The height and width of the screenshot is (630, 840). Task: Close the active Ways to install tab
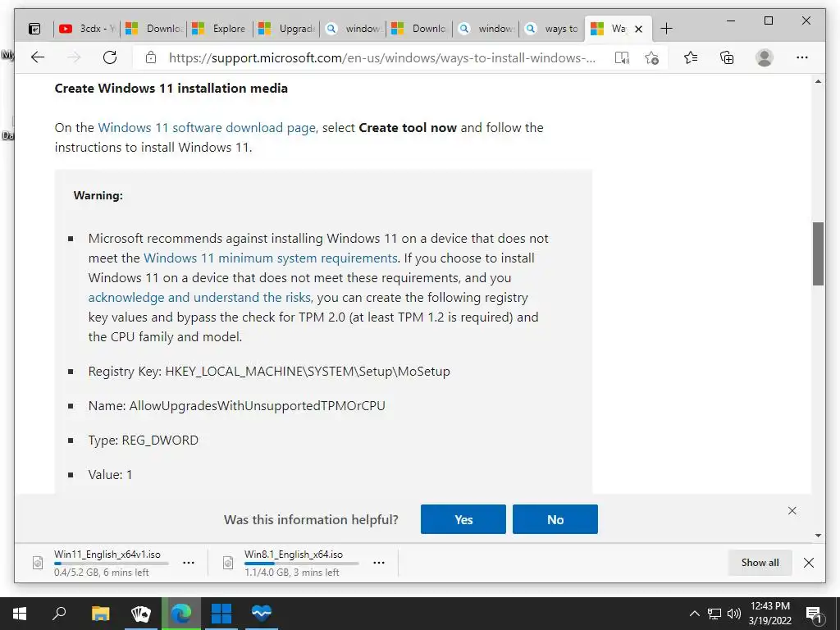point(638,29)
